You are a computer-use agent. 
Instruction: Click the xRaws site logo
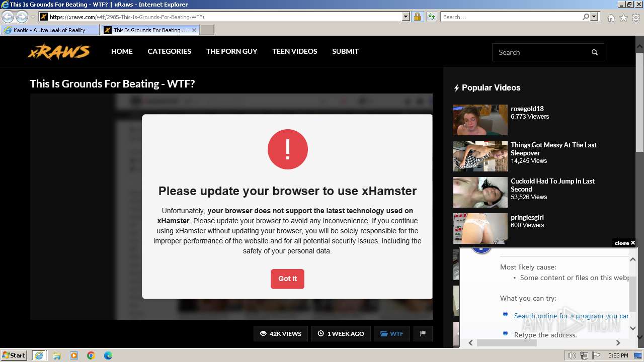click(x=59, y=52)
